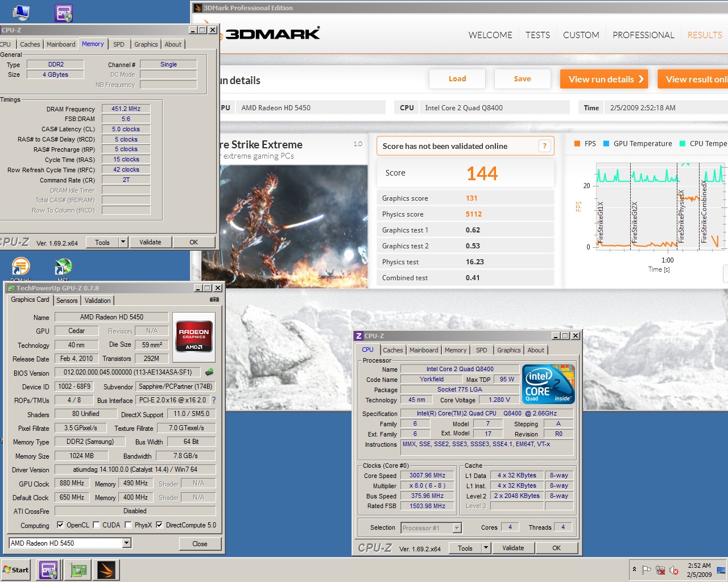The height and width of the screenshot is (582, 728).
Task: Open the PROFESSIONAL section in 3DMark
Action: (643, 35)
